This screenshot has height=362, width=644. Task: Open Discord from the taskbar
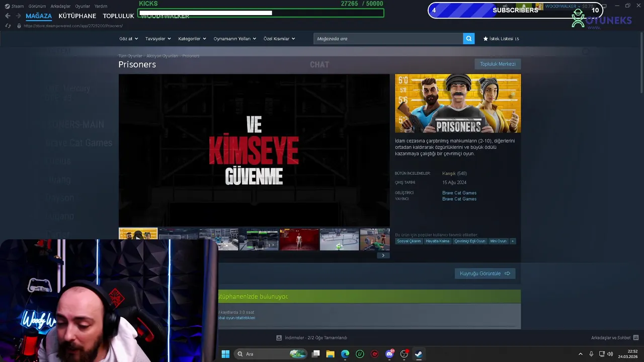tap(389, 354)
